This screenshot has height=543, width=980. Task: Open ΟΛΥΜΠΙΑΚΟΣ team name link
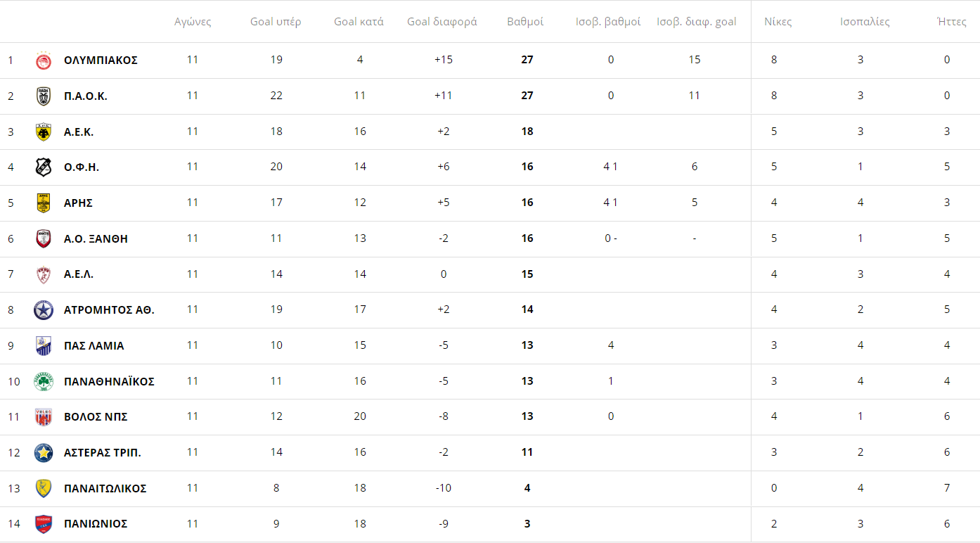point(101,60)
